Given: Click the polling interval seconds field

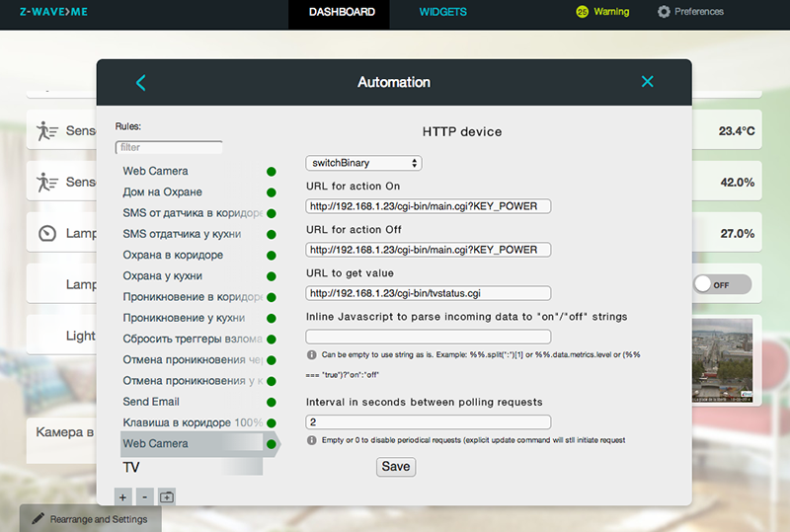Looking at the screenshot, I should point(429,422).
